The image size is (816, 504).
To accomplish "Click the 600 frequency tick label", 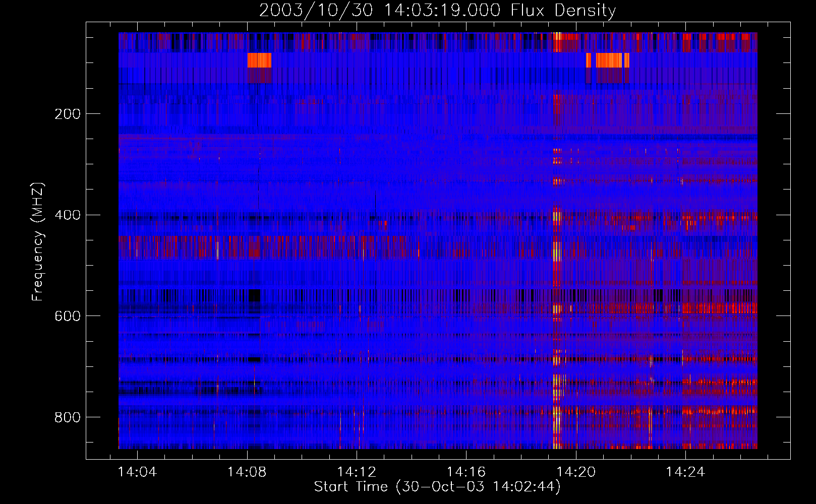I will pos(68,316).
